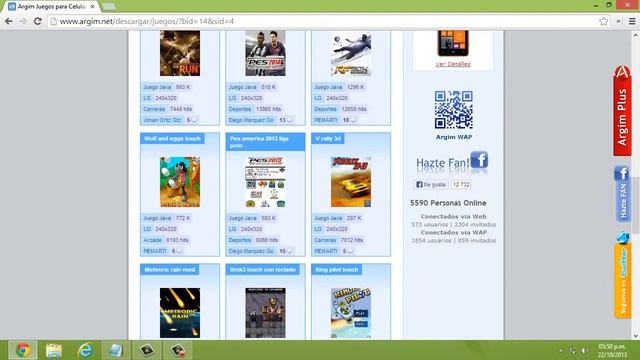This screenshot has width=640, height=360.
Task: Open the orange Twitter side tab
Action: coord(622,275)
